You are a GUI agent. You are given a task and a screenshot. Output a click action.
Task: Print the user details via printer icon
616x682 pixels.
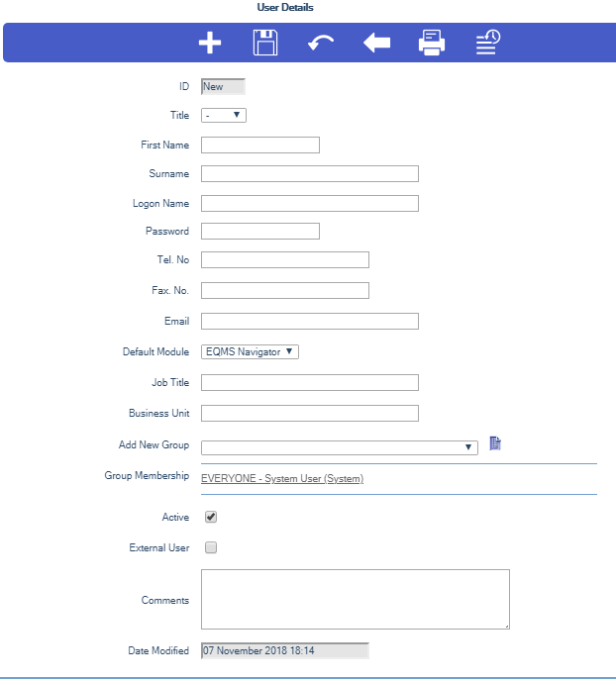pos(432,43)
